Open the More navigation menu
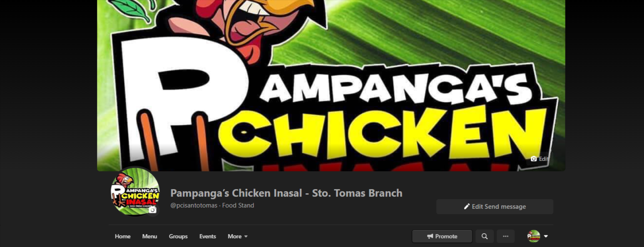Screen dimensions: 644x247 click(x=238, y=236)
